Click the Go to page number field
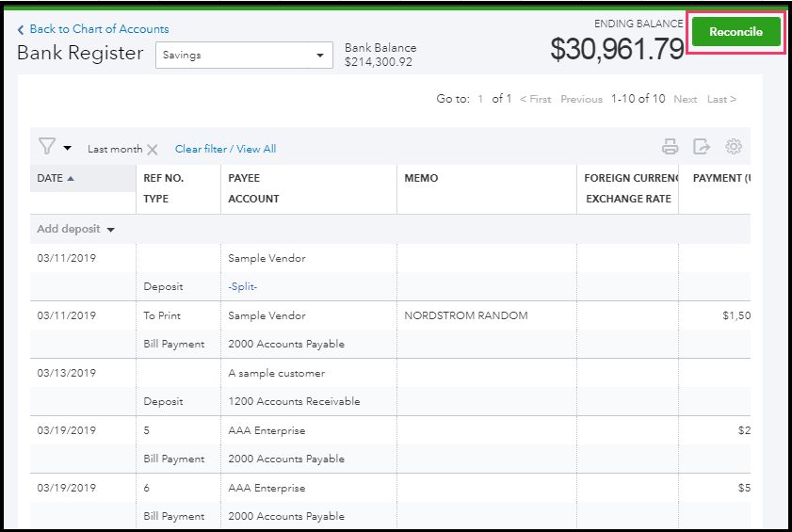Viewport: 792px width, 532px height. click(480, 99)
